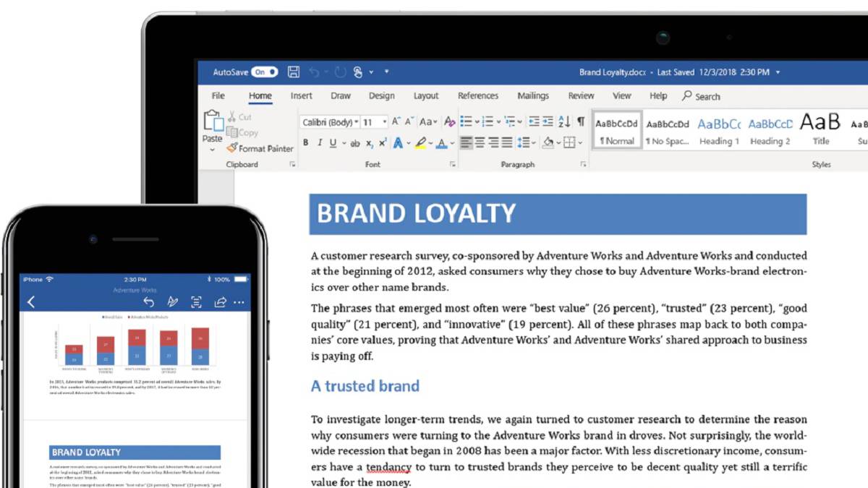Click the yellow text highlight color button
Image resolution: width=868 pixels, height=488 pixels.
click(420, 143)
